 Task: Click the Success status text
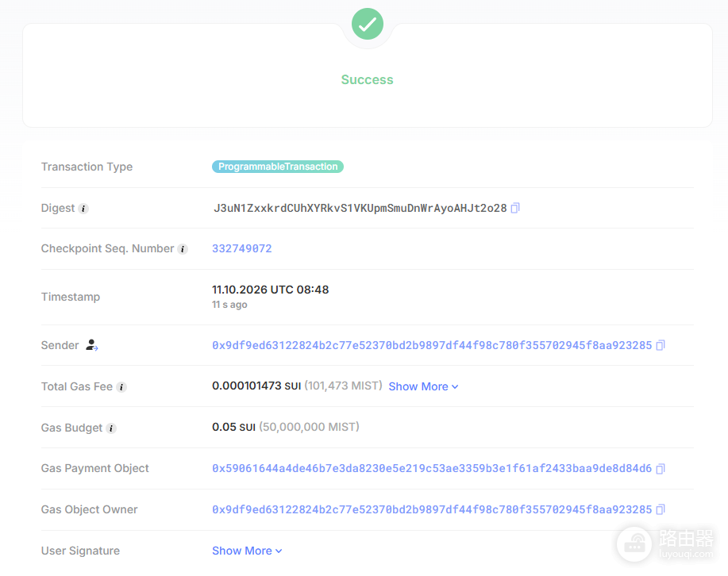368,80
